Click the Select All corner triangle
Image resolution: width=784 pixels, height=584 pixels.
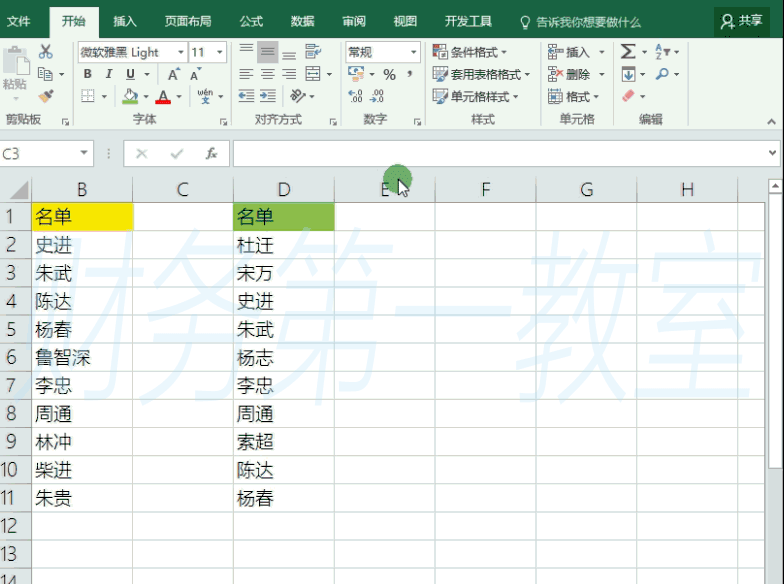click(x=19, y=191)
